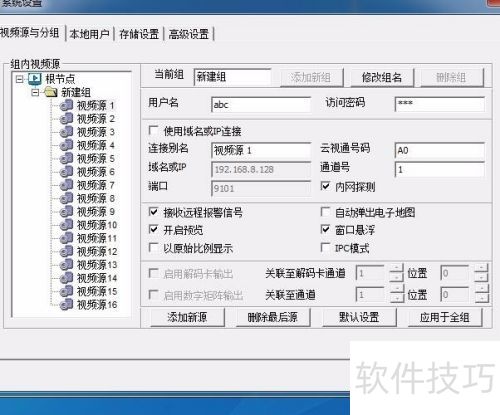Collapse the 根节点 tree node
500x415 pixels.
[20, 79]
